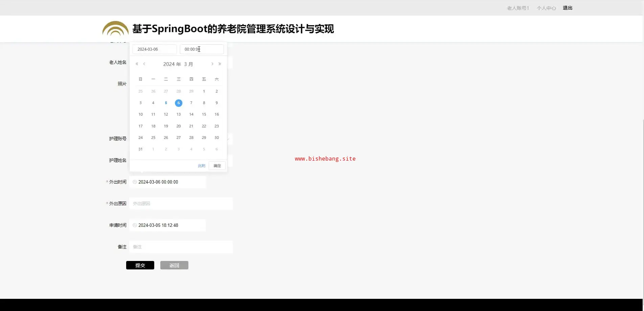Click the page vertical scrollbar
644x311 pixels.
coord(643,210)
